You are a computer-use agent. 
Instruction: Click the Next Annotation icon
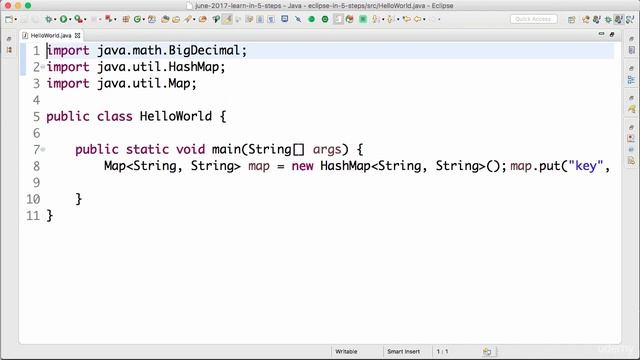(375, 19)
